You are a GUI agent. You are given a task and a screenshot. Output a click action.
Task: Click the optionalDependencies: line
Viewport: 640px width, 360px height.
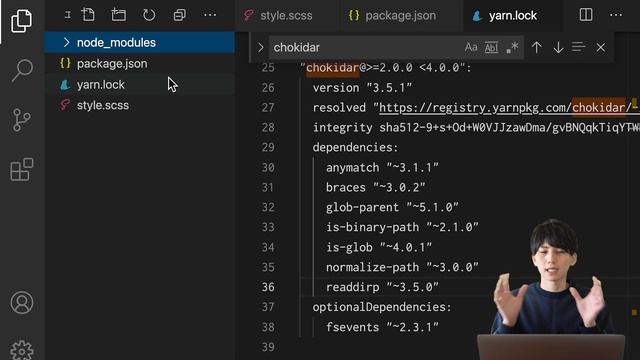coord(382,307)
